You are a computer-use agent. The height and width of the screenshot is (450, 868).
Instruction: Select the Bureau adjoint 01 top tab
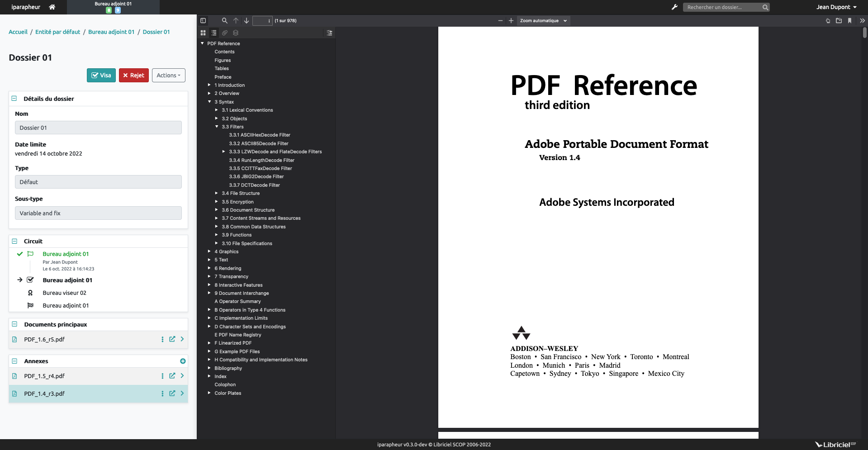tap(113, 7)
